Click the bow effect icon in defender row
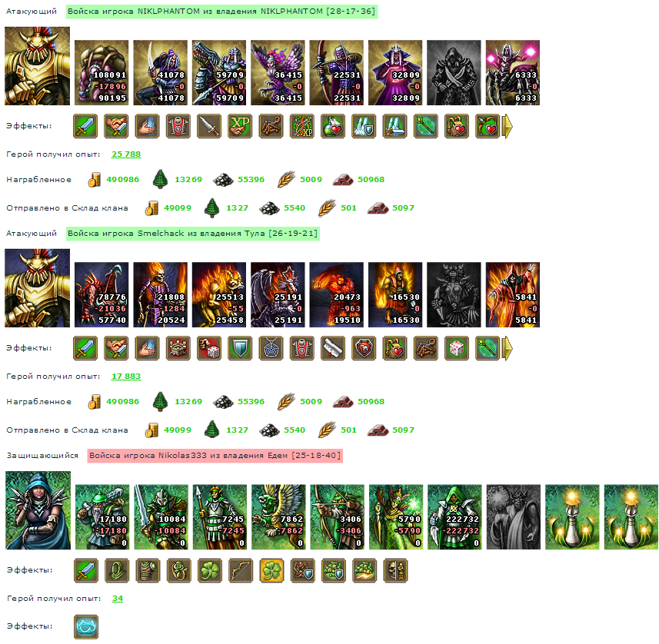659x644 pixels. (x=241, y=570)
